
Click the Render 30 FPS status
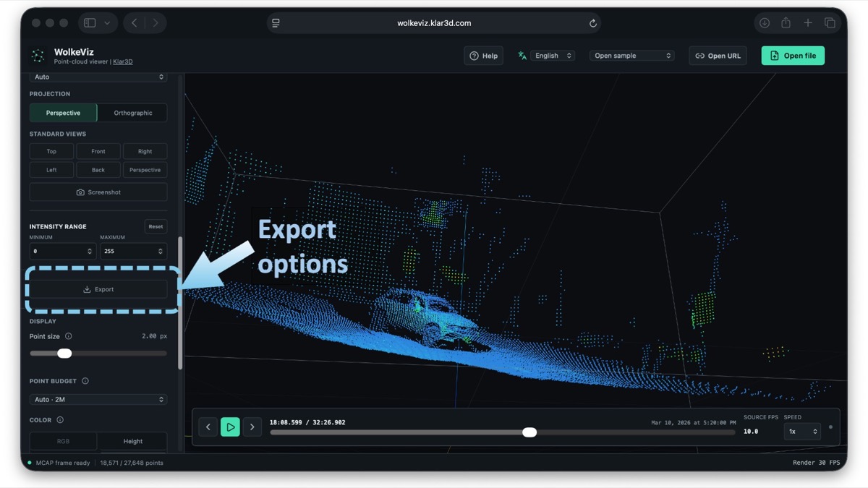click(816, 463)
